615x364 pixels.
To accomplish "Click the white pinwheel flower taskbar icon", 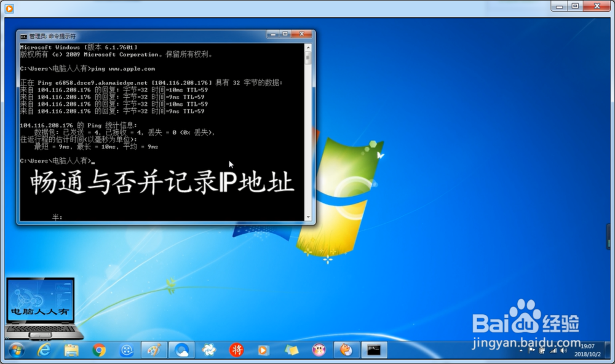I will (x=209, y=350).
